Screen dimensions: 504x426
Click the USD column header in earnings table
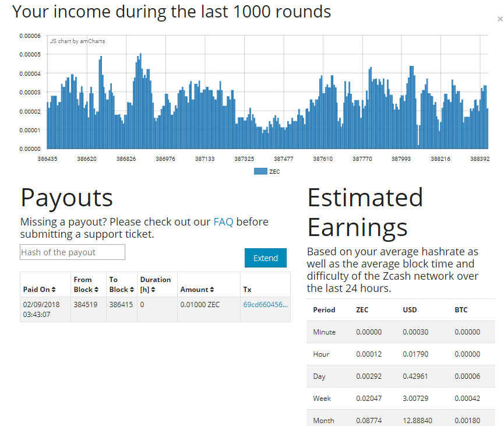click(x=410, y=310)
